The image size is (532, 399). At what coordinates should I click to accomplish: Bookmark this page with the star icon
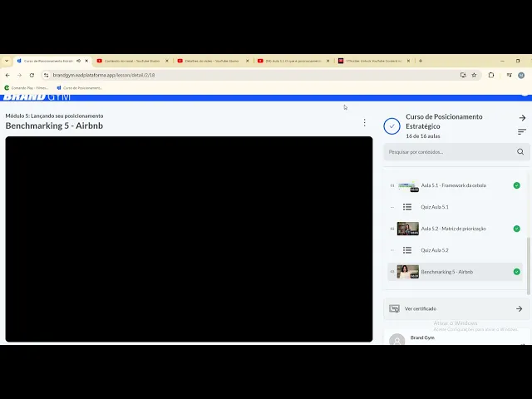tap(474, 75)
